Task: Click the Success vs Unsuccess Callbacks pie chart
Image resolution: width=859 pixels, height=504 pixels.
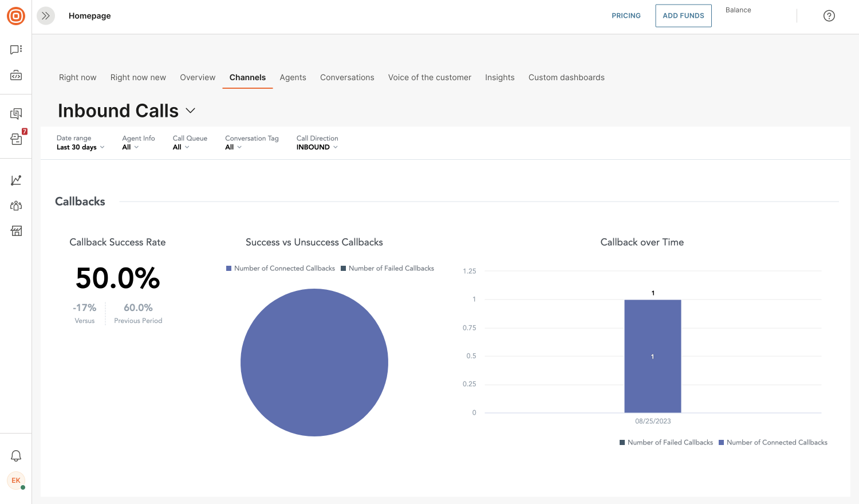Action: [314, 362]
